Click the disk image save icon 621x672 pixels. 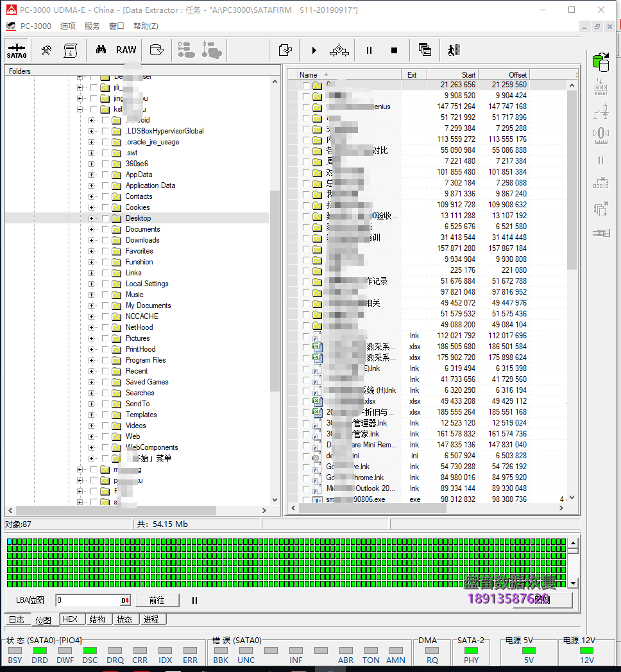click(x=157, y=49)
